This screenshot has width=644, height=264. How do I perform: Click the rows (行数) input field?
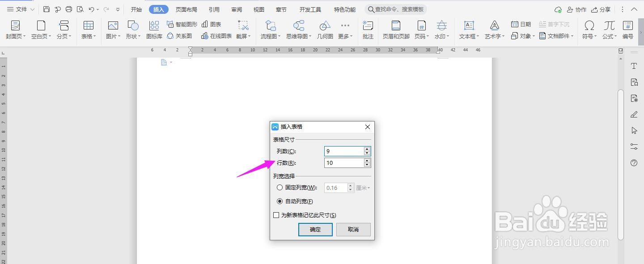pos(344,163)
